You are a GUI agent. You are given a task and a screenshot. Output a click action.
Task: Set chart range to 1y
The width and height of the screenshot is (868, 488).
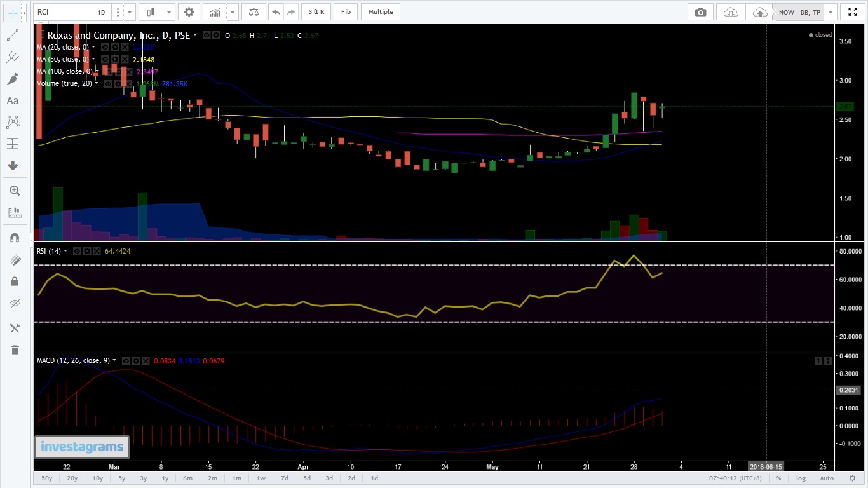click(165, 478)
